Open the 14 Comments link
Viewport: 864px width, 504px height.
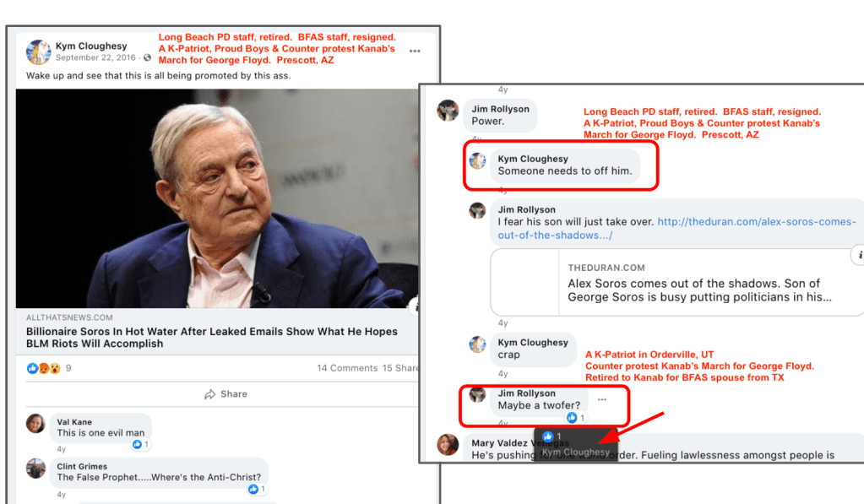[x=347, y=368]
